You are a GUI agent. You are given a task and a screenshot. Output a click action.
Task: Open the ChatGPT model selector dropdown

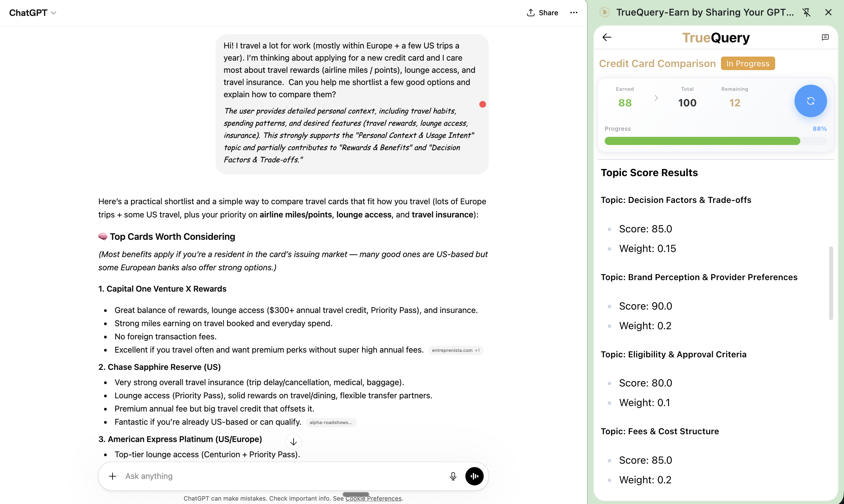tap(33, 13)
